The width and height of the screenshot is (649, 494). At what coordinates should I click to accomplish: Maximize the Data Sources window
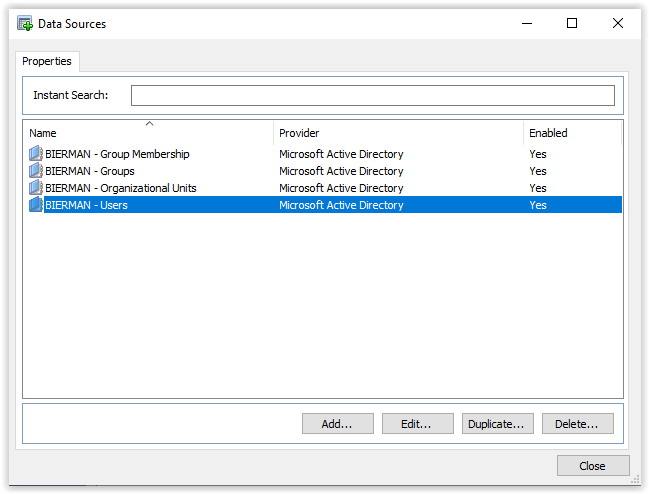click(572, 23)
